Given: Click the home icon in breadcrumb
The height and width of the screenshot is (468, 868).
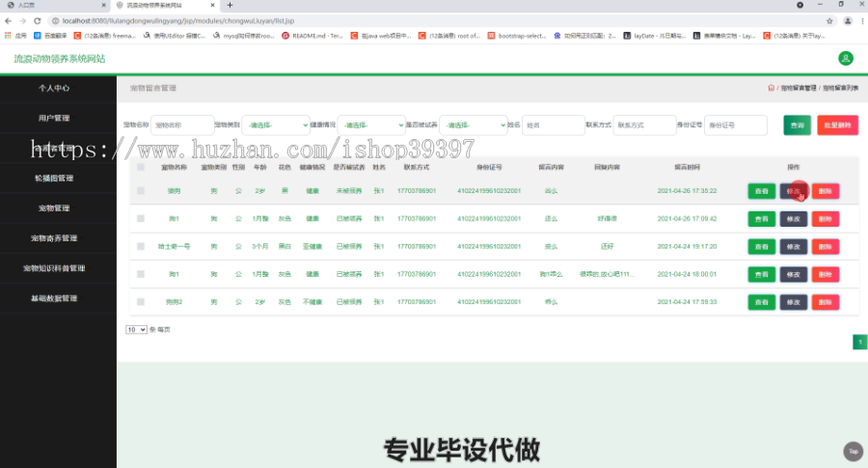Looking at the screenshot, I should pos(772,88).
